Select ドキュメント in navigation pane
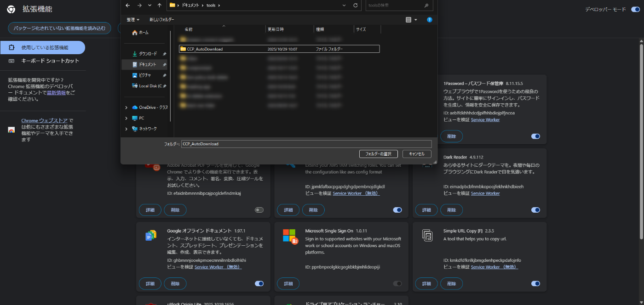 [x=144, y=65]
